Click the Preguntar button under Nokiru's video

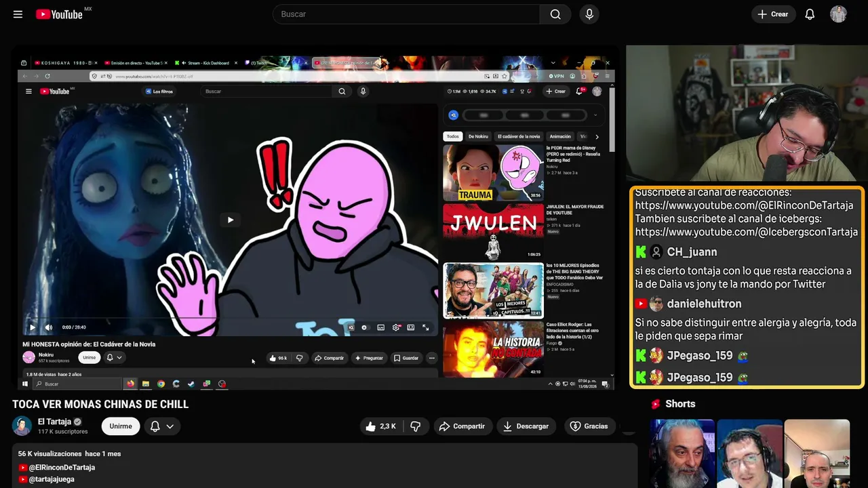(369, 358)
